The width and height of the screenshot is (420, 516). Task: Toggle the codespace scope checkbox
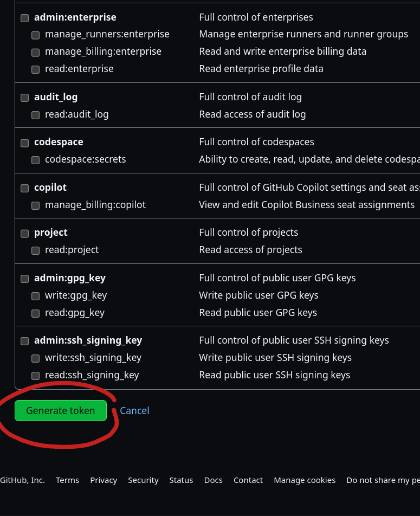pyautogui.click(x=24, y=143)
